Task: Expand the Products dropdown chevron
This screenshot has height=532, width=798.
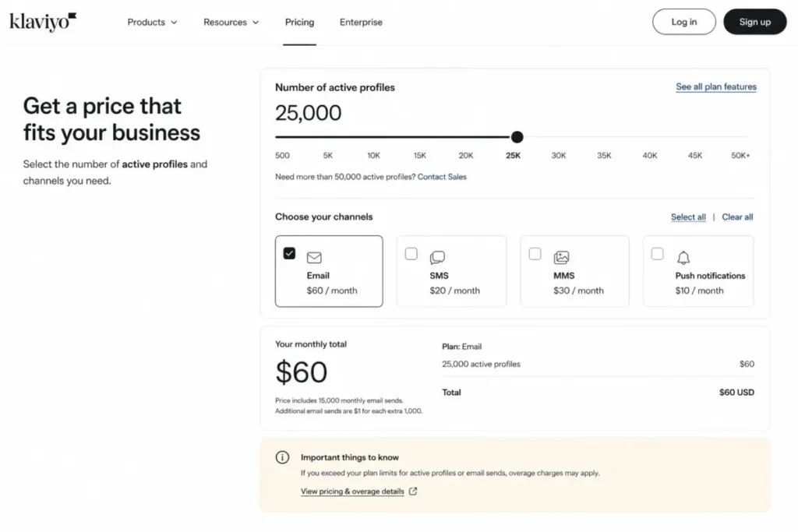Action: [x=174, y=23]
